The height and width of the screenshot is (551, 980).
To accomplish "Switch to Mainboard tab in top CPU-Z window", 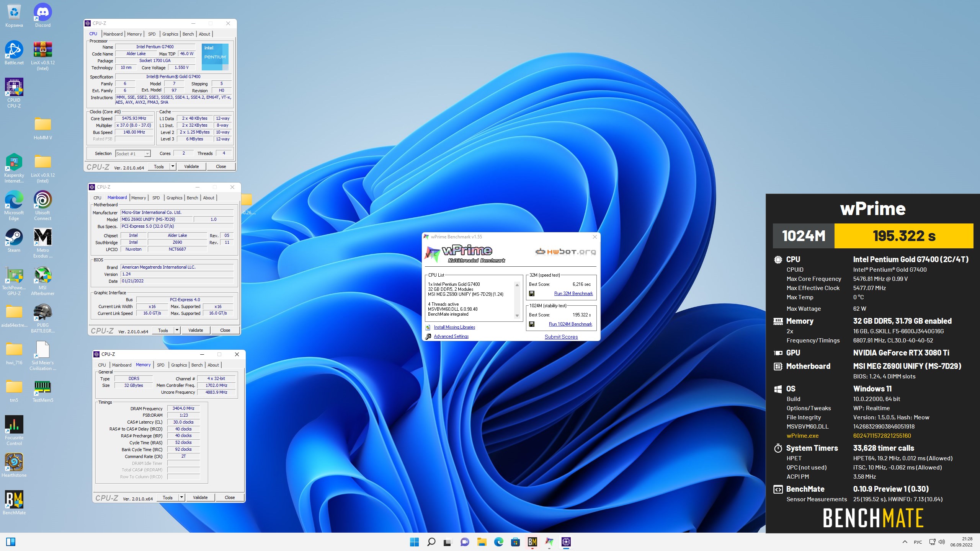I will click(x=113, y=34).
